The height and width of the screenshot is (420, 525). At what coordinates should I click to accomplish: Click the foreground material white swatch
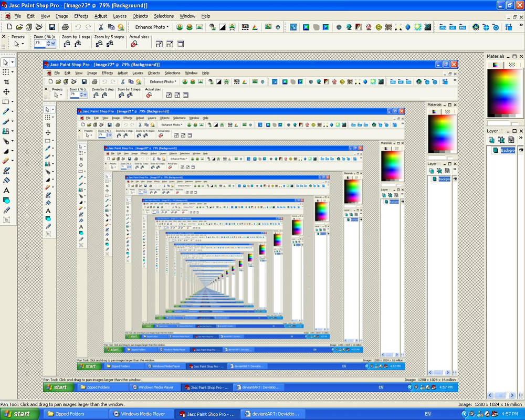pos(498,123)
